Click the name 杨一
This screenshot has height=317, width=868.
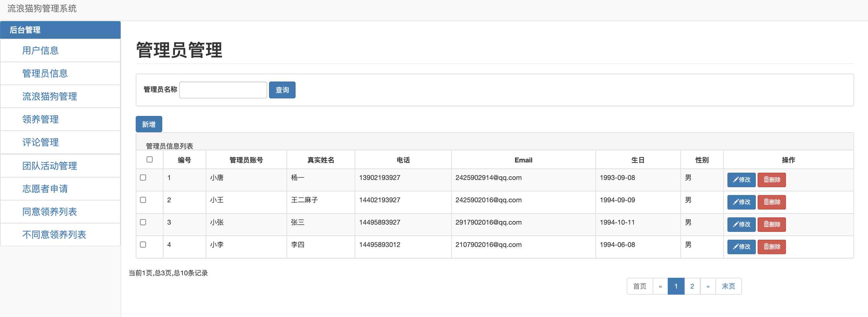[x=298, y=178]
